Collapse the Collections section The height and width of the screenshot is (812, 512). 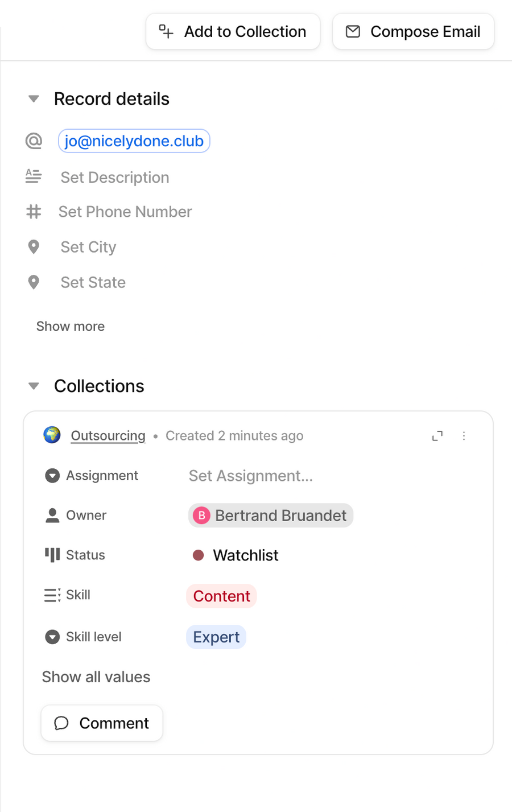(34, 386)
